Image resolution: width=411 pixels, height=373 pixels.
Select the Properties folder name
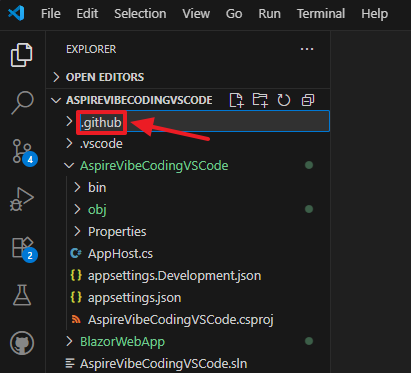tap(117, 232)
